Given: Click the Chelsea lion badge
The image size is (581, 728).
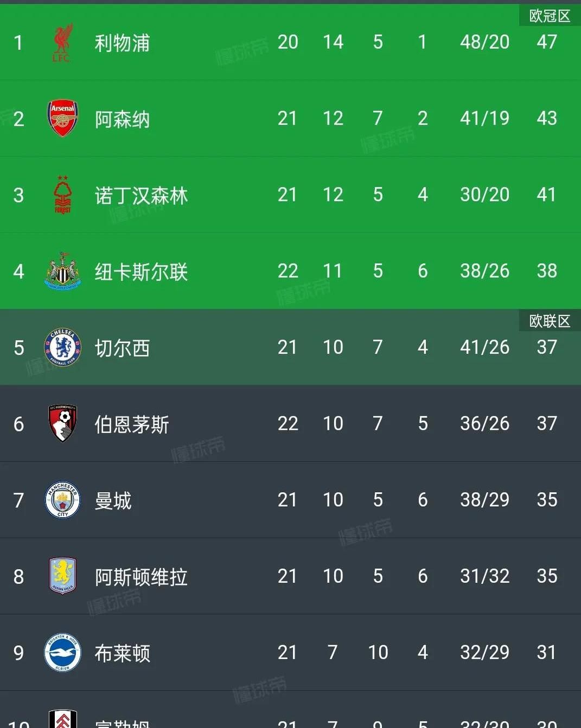Looking at the screenshot, I should click(x=62, y=347).
